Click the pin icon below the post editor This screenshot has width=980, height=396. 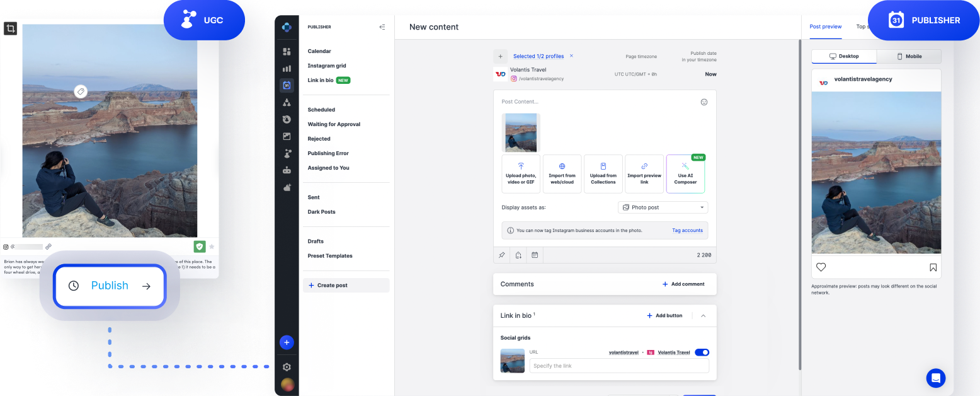(501, 255)
